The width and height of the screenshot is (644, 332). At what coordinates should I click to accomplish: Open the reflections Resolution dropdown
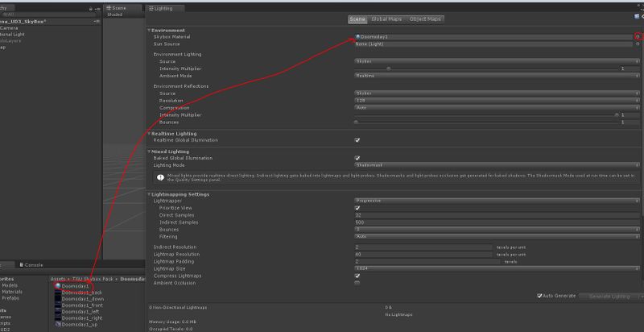tap(497, 100)
